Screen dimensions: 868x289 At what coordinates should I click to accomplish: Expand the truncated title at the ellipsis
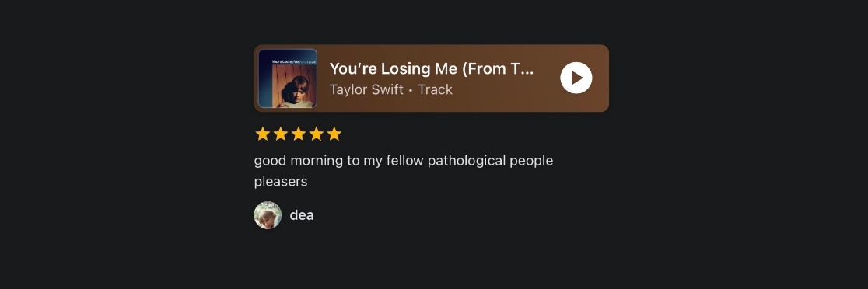527,70
